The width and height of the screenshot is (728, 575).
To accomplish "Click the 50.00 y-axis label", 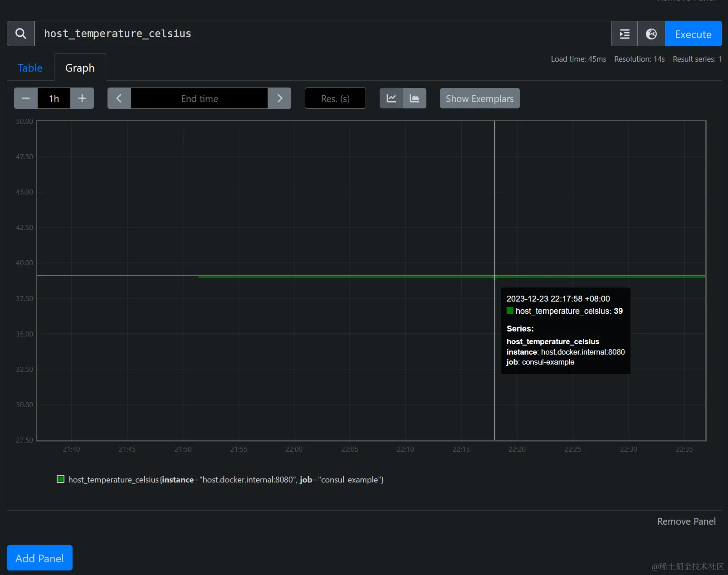I will pyautogui.click(x=24, y=122).
